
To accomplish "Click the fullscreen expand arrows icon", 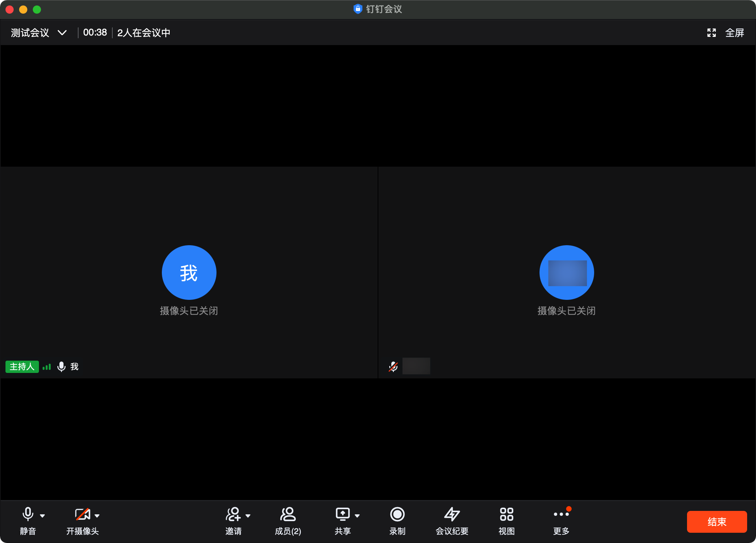I will [x=712, y=33].
